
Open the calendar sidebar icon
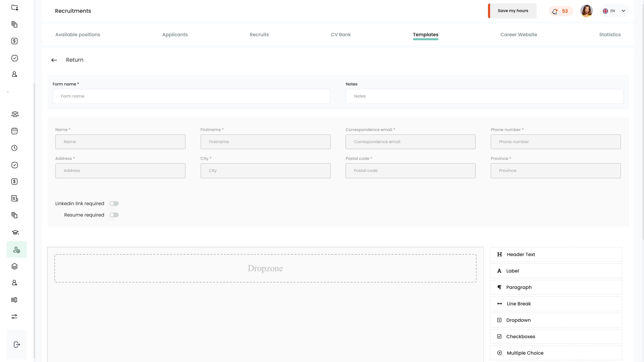coord(14,131)
